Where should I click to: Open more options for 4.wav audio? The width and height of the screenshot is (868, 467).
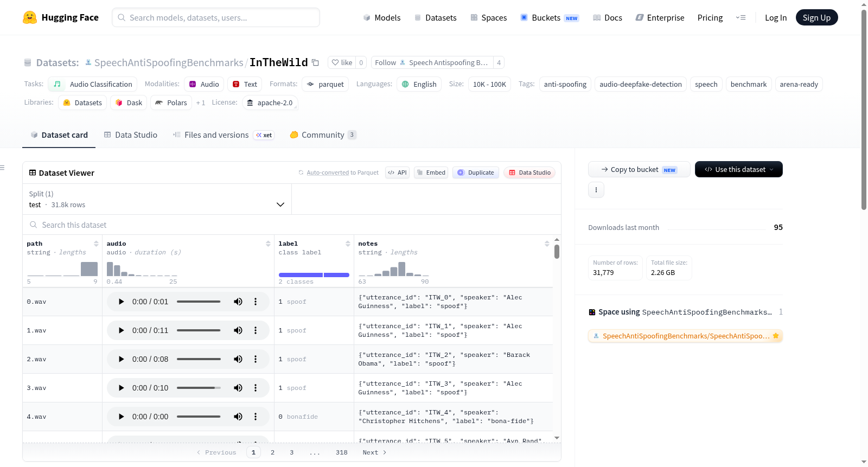256,417
